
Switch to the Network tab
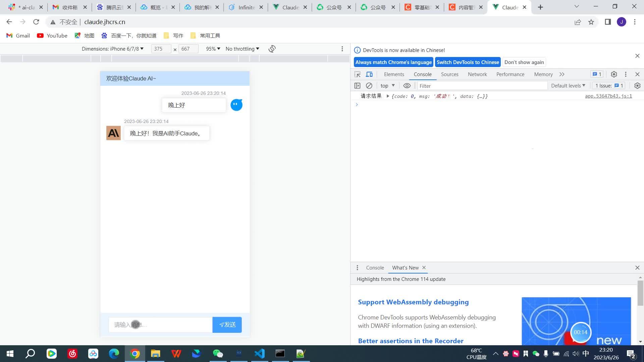click(477, 74)
